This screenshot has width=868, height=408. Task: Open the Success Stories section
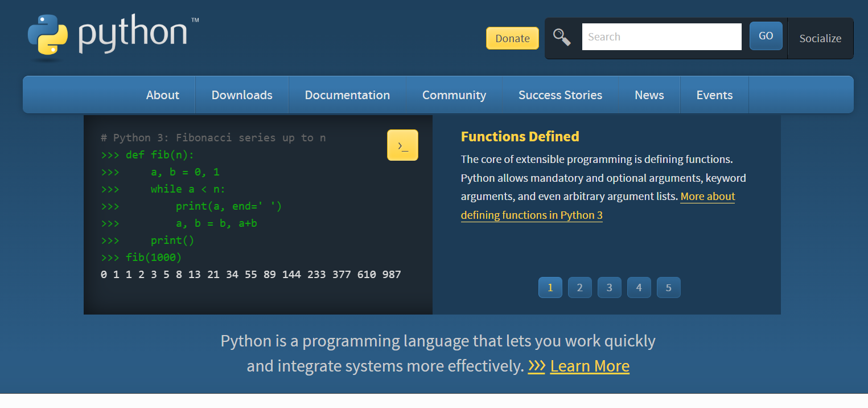click(x=560, y=95)
